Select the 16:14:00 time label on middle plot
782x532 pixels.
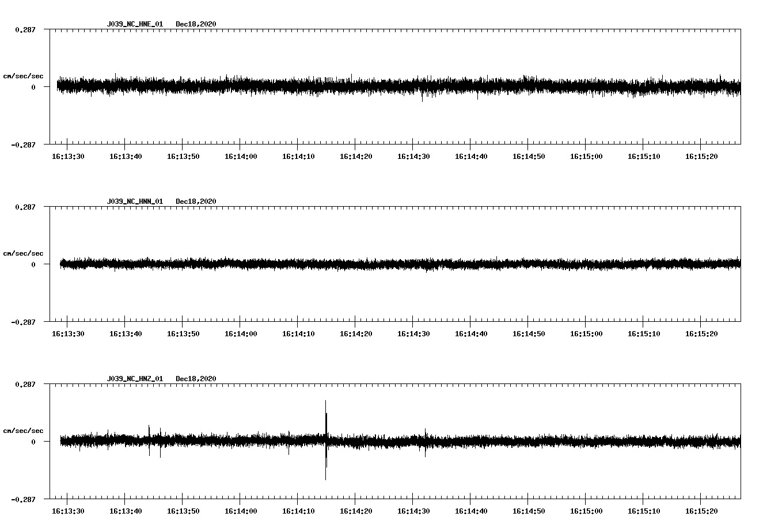pyautogui.click(x=241, y=332)
